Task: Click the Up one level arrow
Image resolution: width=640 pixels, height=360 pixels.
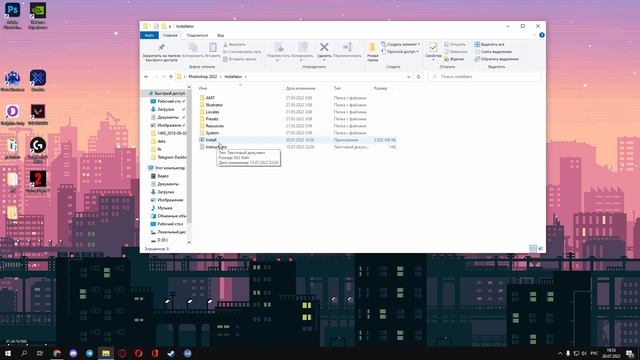Action: coord(171,76)
